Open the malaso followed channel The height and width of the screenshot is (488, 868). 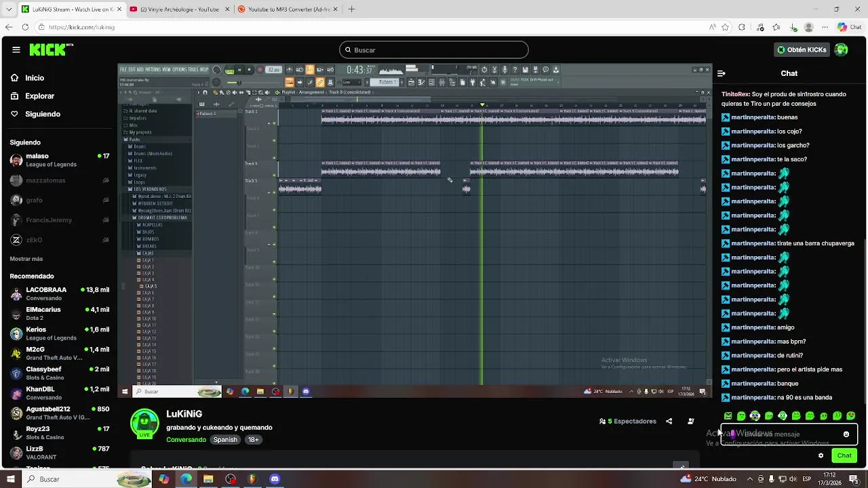tap(60, 160)
